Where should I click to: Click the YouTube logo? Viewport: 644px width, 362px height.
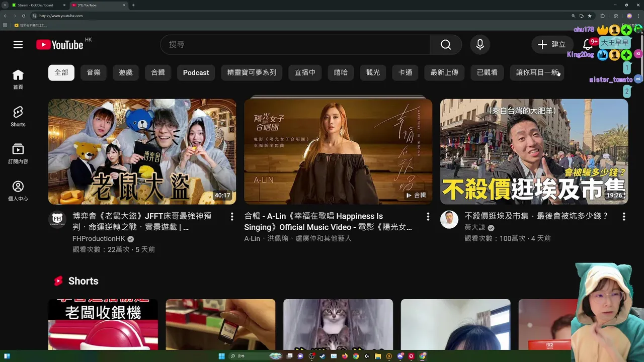59,45
